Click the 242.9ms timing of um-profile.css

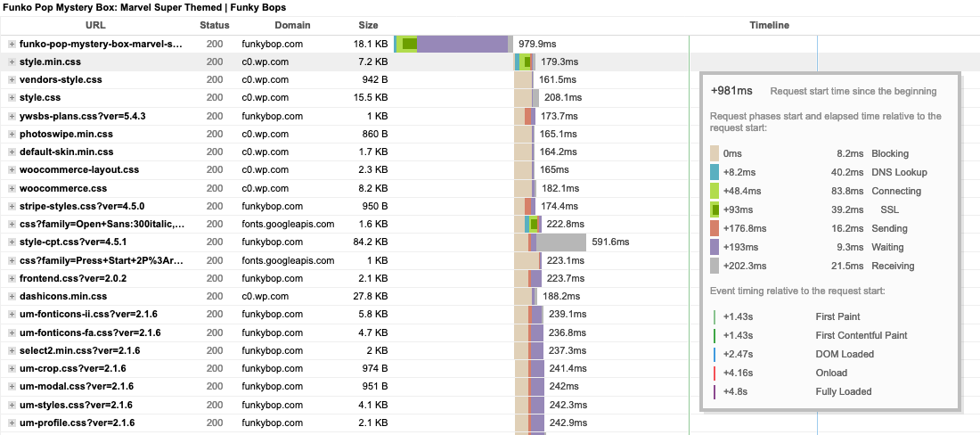[x=568, y=423]
